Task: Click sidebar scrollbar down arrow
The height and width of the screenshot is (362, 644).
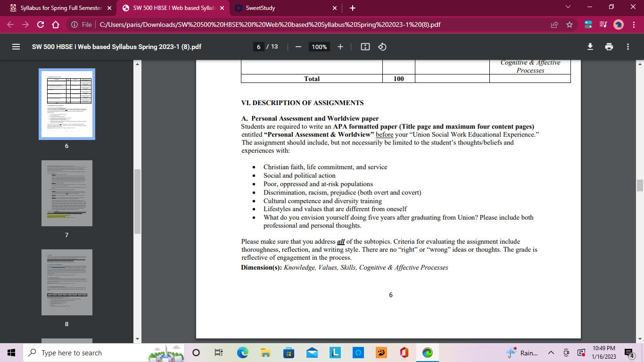Action: (137, 339)
